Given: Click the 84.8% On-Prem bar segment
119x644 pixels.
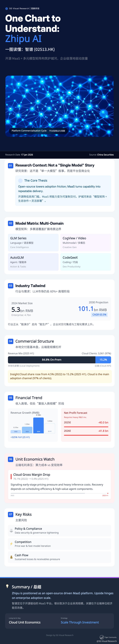Looking at the screenshot, I should tap(52, 359).
